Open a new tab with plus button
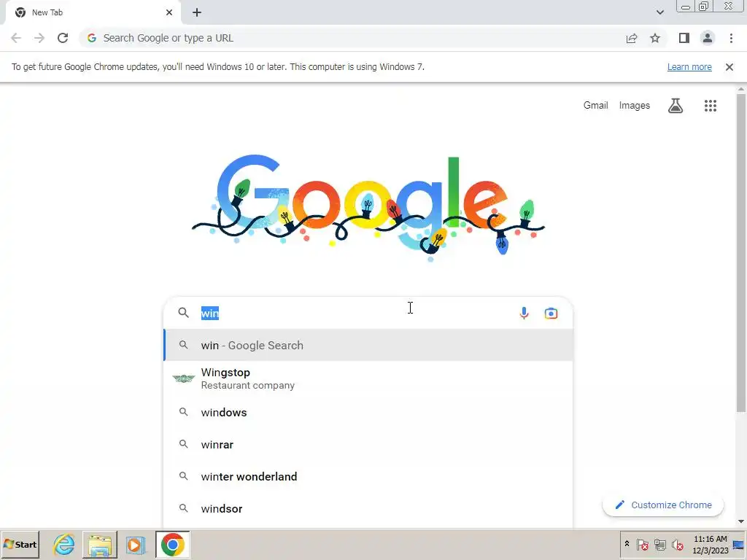The height and width of the screenshot is (560, 747). (x=197, y=12)
